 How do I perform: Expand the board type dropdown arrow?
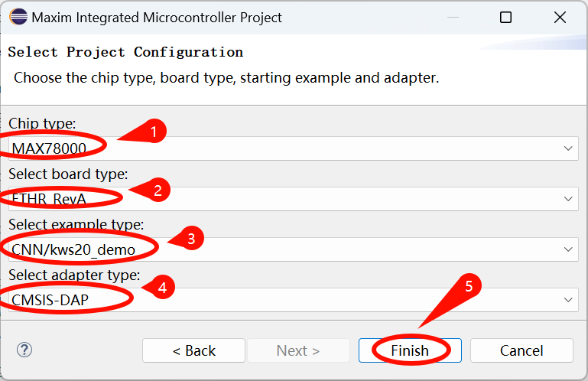[568, 199]
